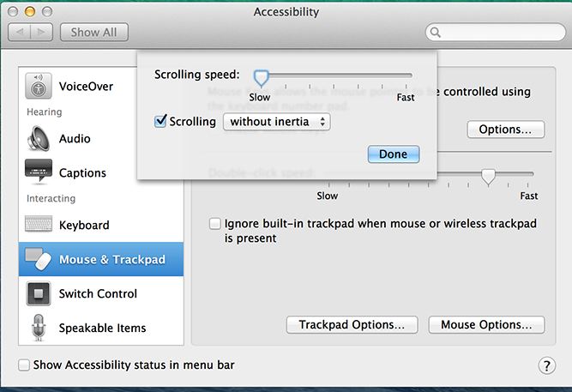
Task: Click the search field in toolbar
Action: 496,33
